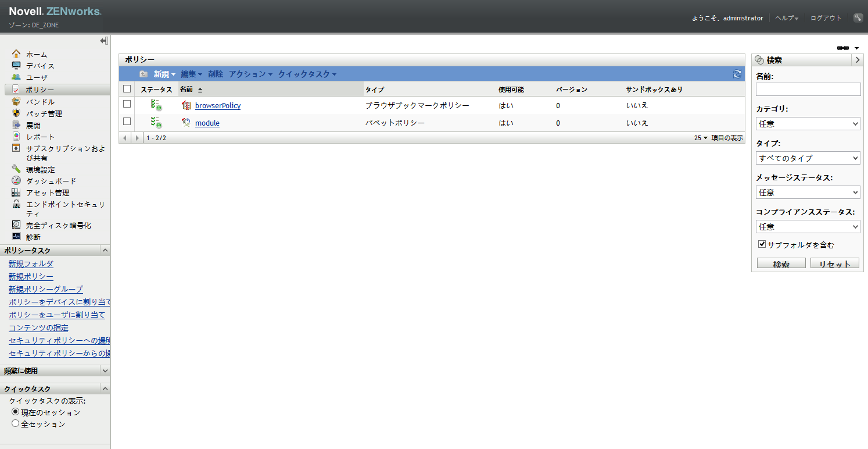Open the 25 items-per-page dropdown
Image resolution: width=868 pixels, height=449 pixels.
pyautogui.click(x=701, y=138)
